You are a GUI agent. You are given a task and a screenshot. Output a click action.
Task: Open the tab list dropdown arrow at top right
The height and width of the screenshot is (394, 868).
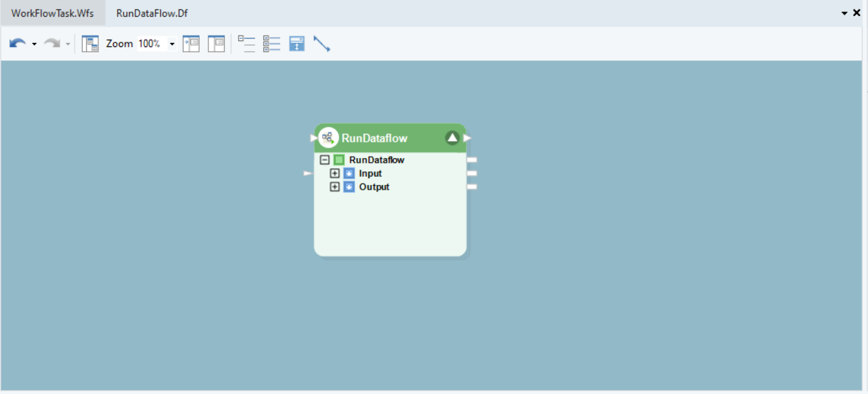pos(844,13)
